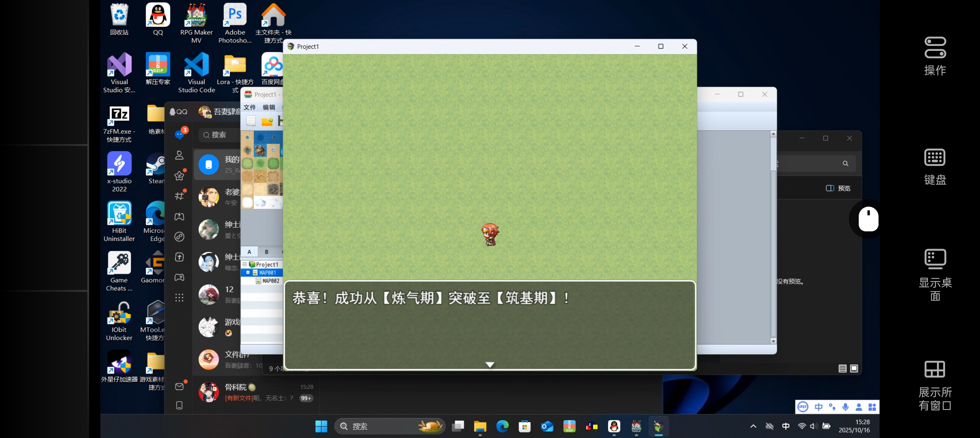
Task: Open the RPG Maker MV desktop shortcut
Action: [196, 23]
